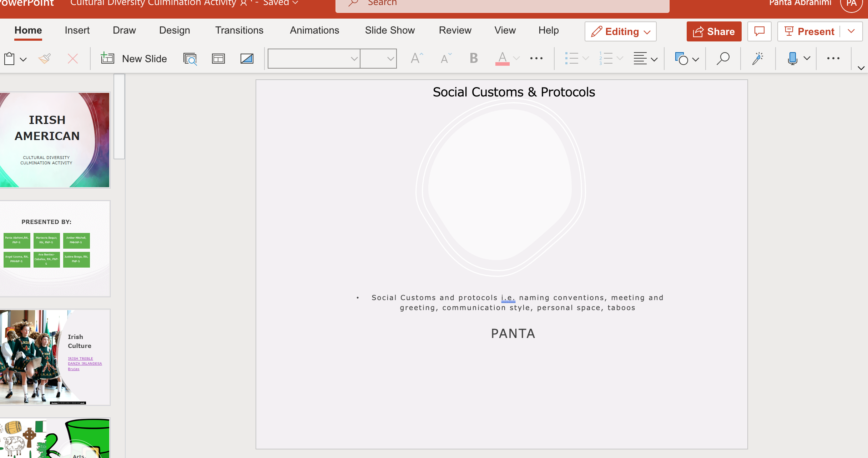Click the Decrease Font Size icon

[x=446, y=58]
